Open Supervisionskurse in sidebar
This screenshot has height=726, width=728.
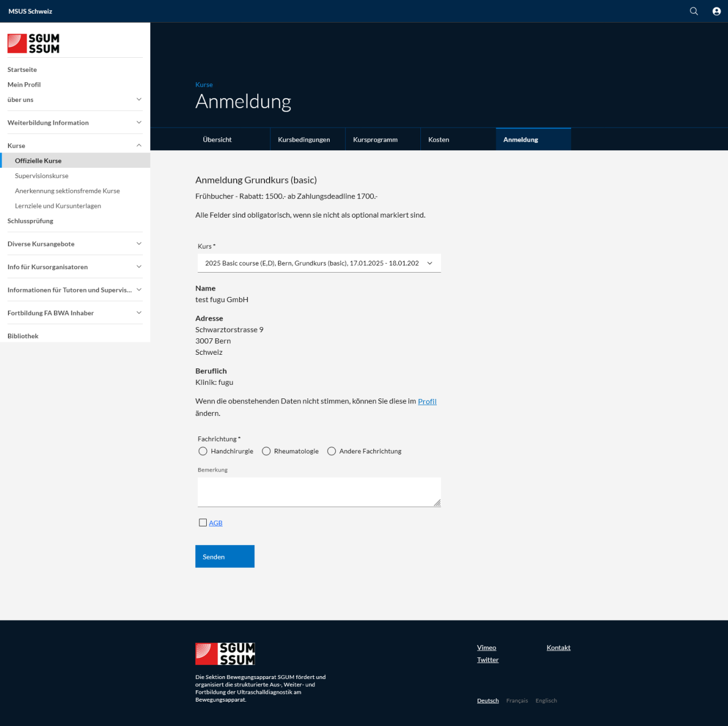(41, 176)
